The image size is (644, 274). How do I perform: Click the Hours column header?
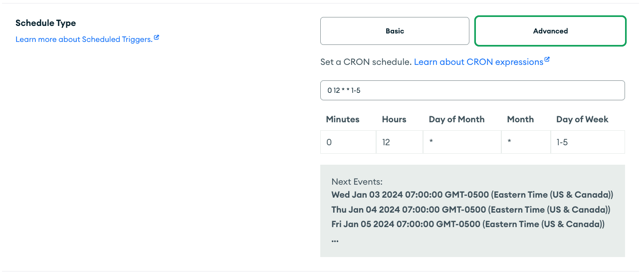pyautogui.click(x=394, y=119)
